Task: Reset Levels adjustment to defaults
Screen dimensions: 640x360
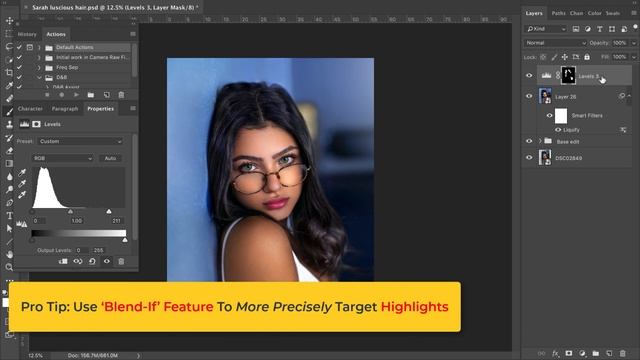Action: point(92,261)
